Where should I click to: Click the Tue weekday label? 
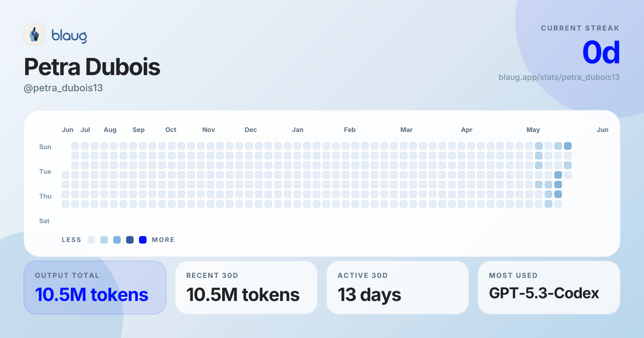point(46,172)
